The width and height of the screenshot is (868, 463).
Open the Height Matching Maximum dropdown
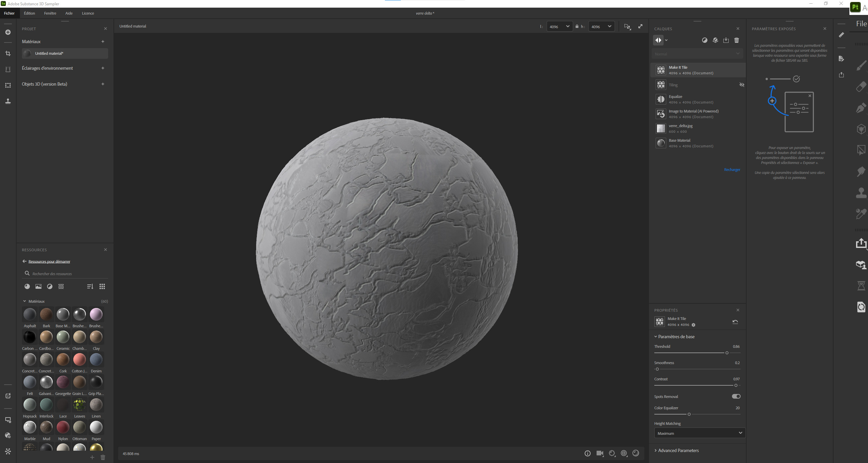(x=699, y=433)
